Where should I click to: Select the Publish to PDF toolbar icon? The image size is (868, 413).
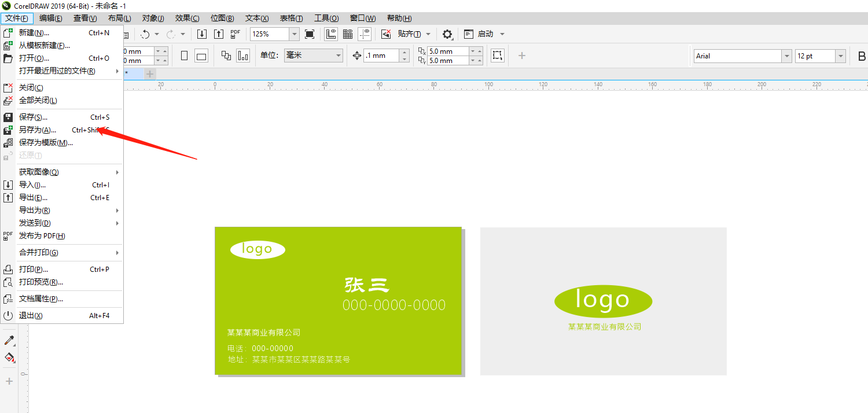(236, 34)
